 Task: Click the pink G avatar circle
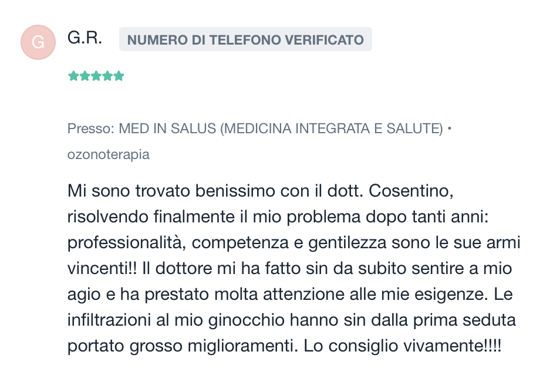38,42
